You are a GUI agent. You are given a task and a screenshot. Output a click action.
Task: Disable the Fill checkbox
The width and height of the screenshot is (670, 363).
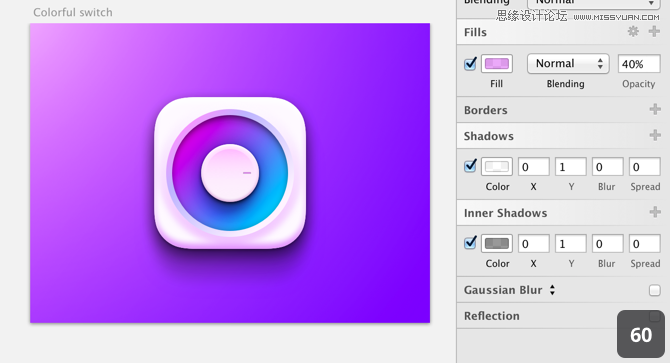click(x=470, y=64)
